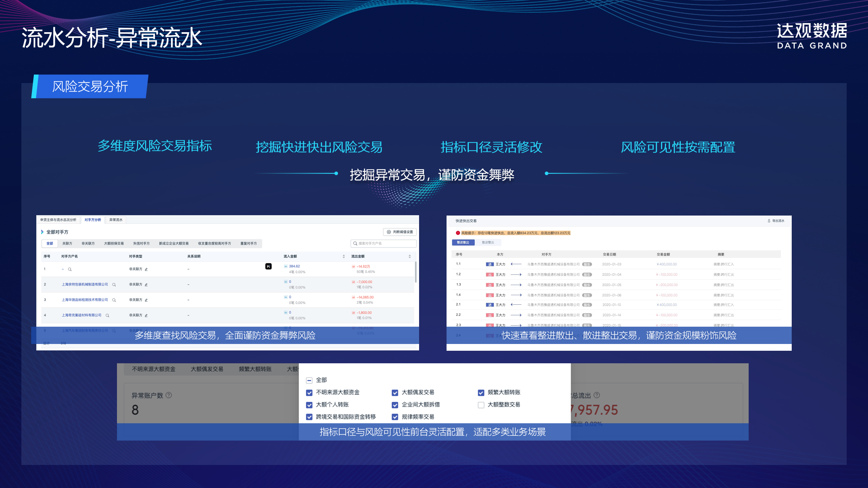The width and height of the screenshot is (868, 488).
Task: Check the 大额整数交易 checkbox
Action: coord(481,405)
